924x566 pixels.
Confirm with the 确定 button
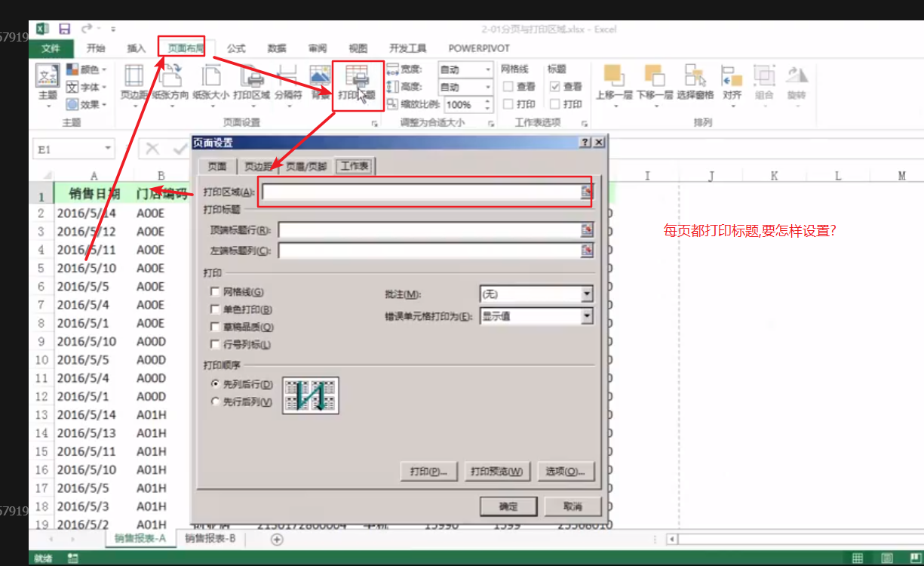coord(508,506)
